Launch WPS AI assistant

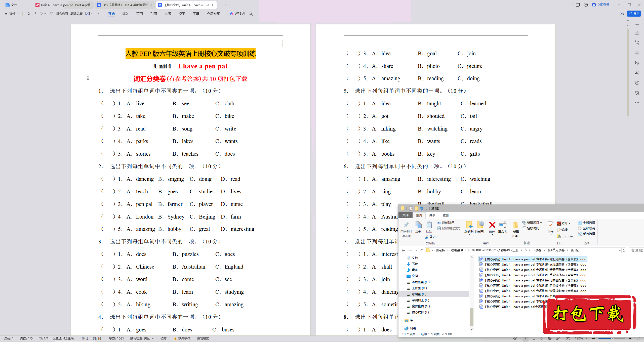click(x=237, y=14)
